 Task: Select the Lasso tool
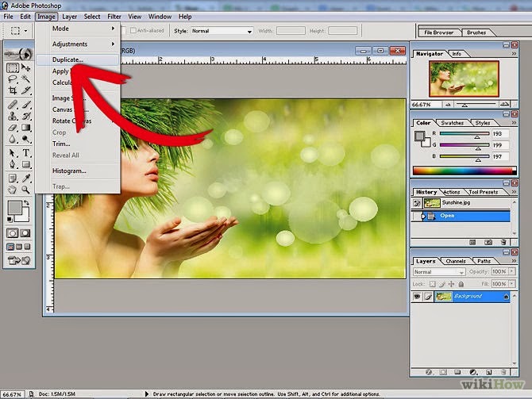(x=12, y=79)
